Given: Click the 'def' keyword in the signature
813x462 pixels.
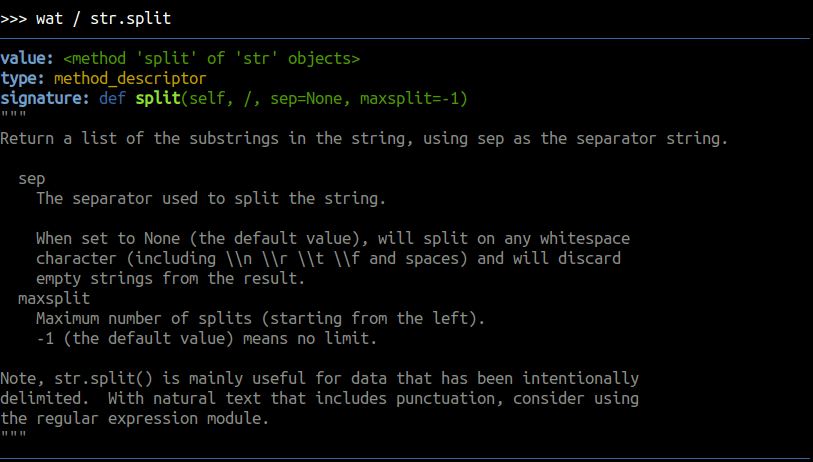Looking at the screenshot, I should point(112,99).
